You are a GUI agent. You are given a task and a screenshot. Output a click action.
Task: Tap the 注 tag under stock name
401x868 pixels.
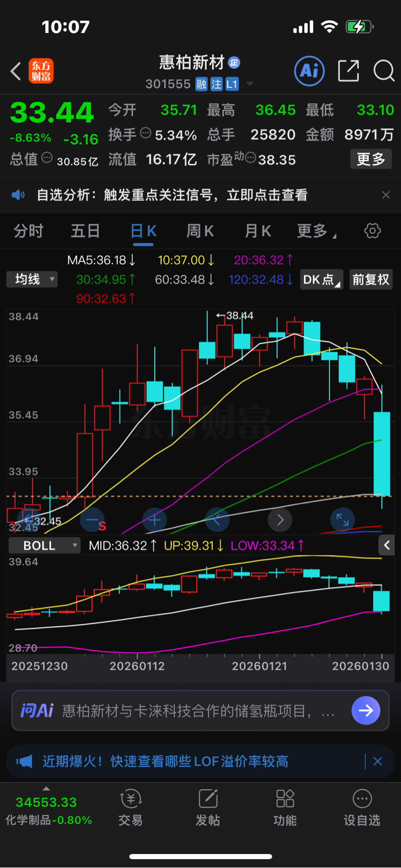point(217,84)
